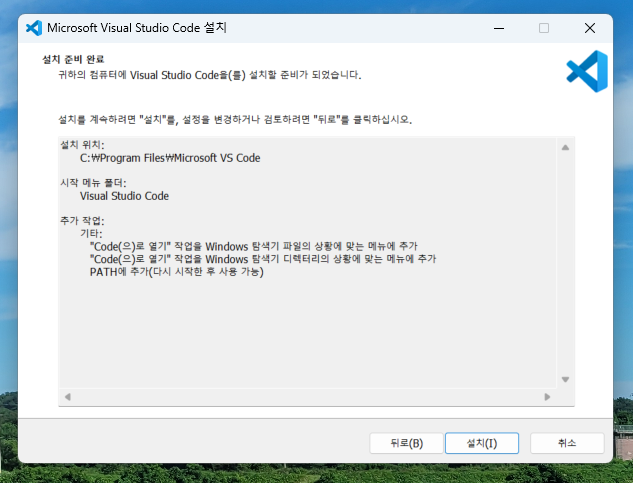Click the 설치(I) install button
633x483 pixels.
tap(482, 443)
